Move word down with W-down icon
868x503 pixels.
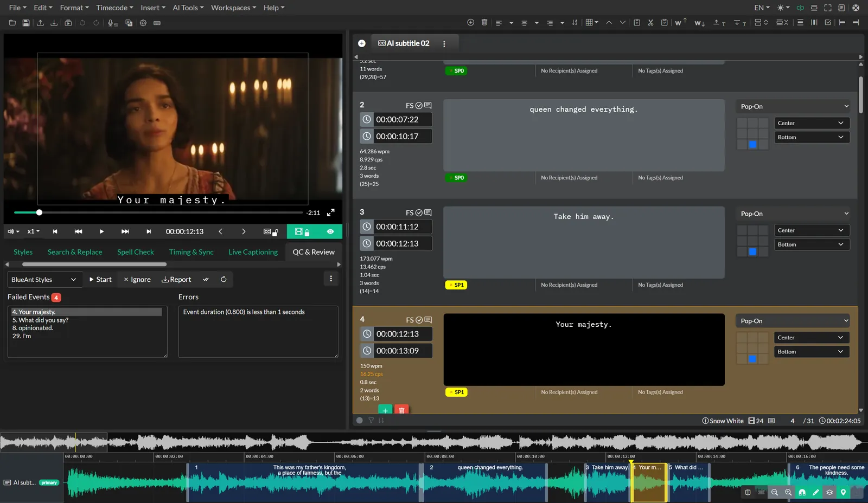(x=699, y=23)
